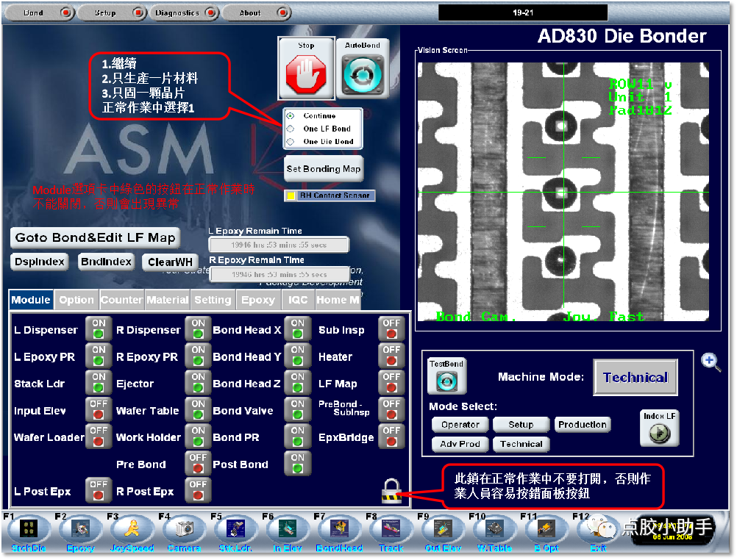The image size is (737, 560).
Task: Switch to the Home M tab
Action: (x=338, y=300)
